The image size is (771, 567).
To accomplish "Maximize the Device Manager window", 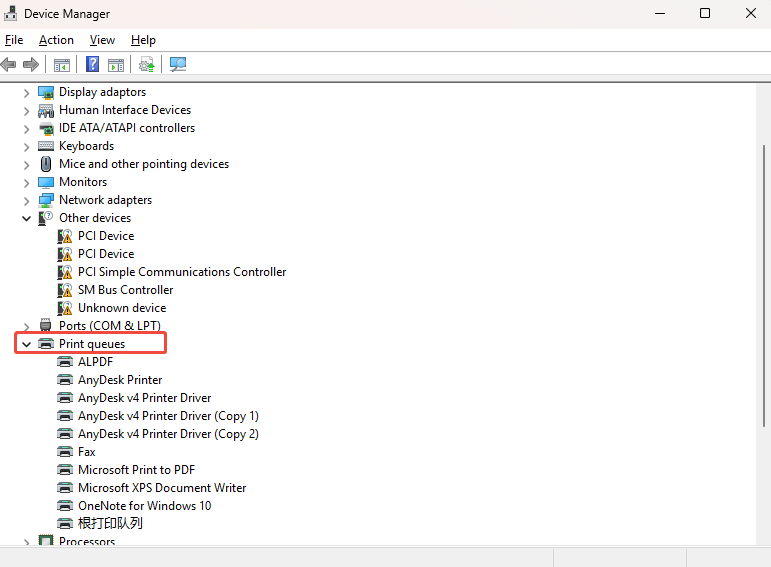I will [705, 13].
